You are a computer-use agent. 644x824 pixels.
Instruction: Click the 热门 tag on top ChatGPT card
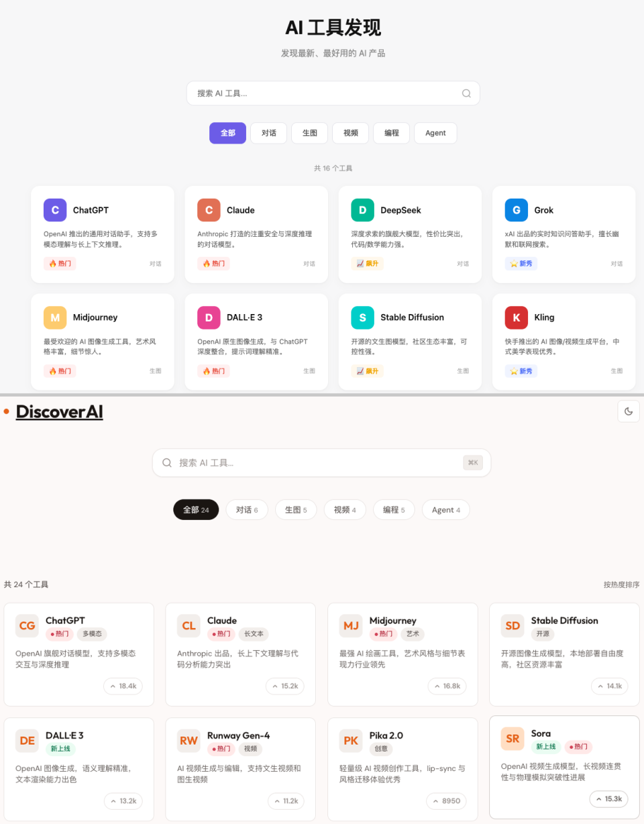pos(60,264)
